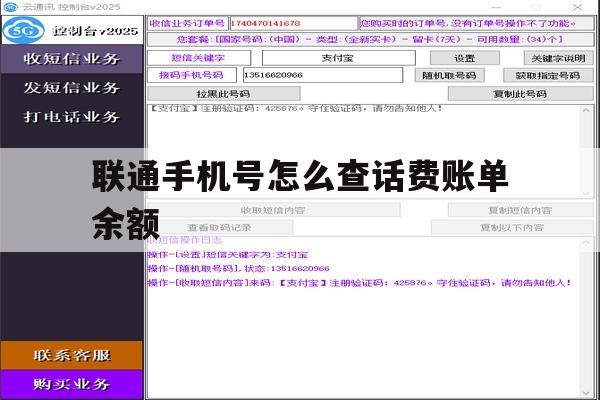This screenshot has width=600, height=400.
Task: Click the SMS message box scroll-up arrow
Action: 586,110
